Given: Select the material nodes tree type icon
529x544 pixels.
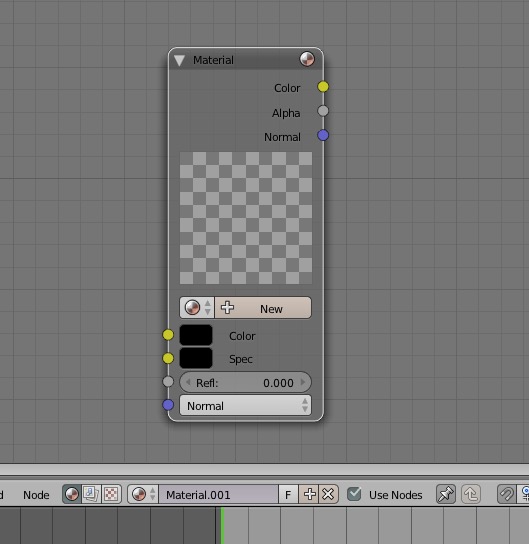Looking at the screenshot, I should pyautogui.click(x=72, y=494).
